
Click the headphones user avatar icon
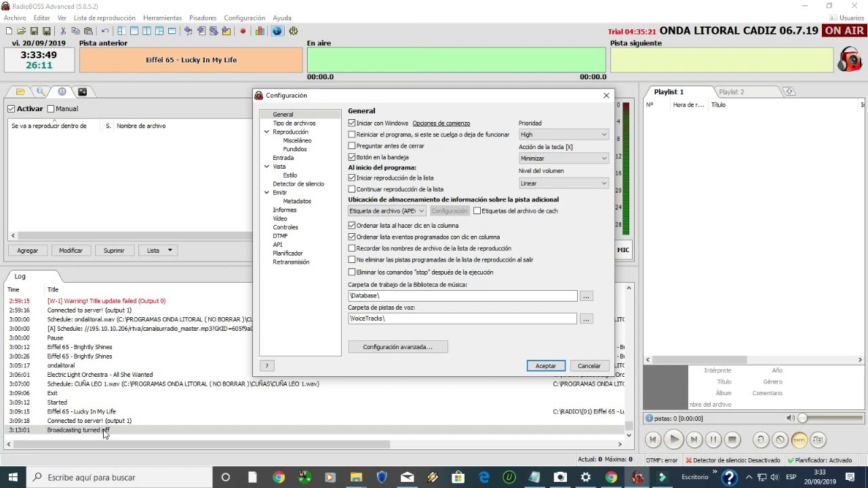(x=850, y=60)
